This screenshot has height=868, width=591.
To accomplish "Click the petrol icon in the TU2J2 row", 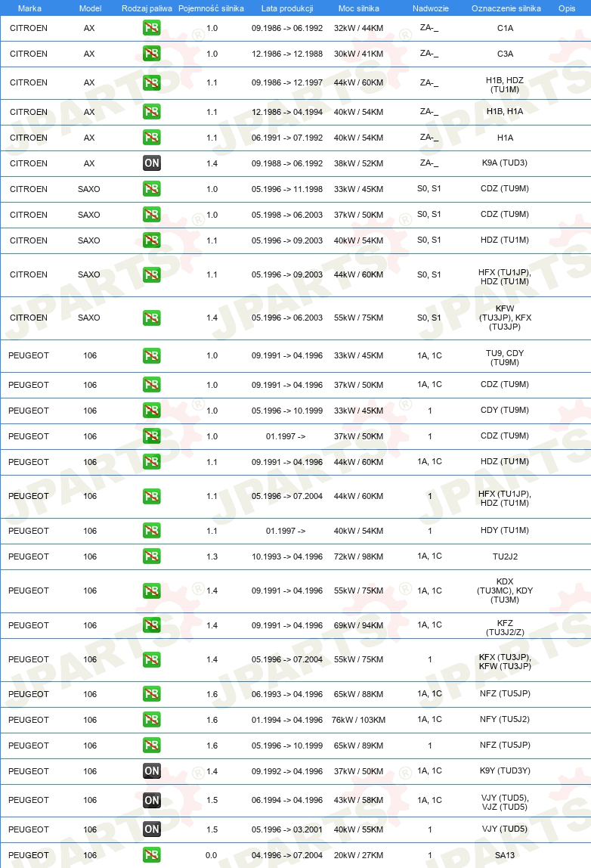I will pyautogui.click(x=152, y=556).
